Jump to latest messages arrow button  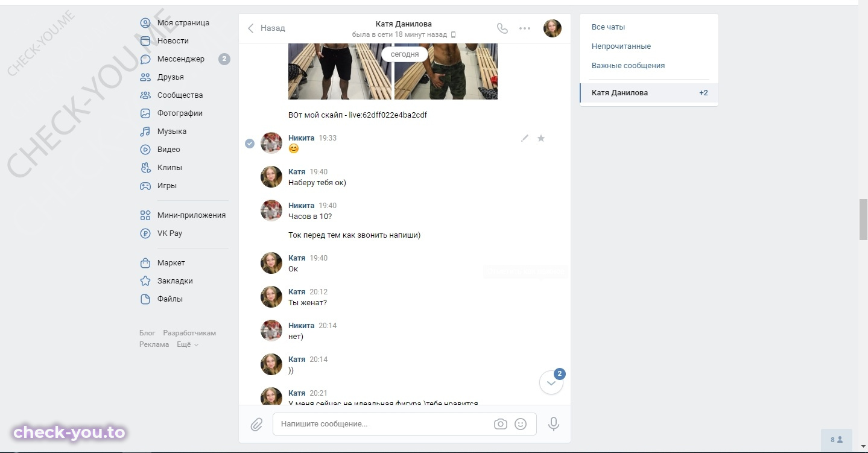(x=551, y=382)
